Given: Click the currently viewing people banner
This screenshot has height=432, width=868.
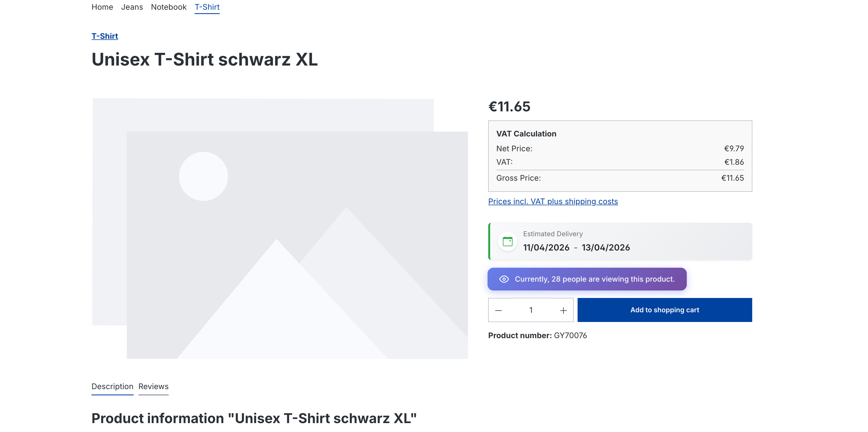Looking at the screenshot, I should pyautogui.click(x=594, y=279).
